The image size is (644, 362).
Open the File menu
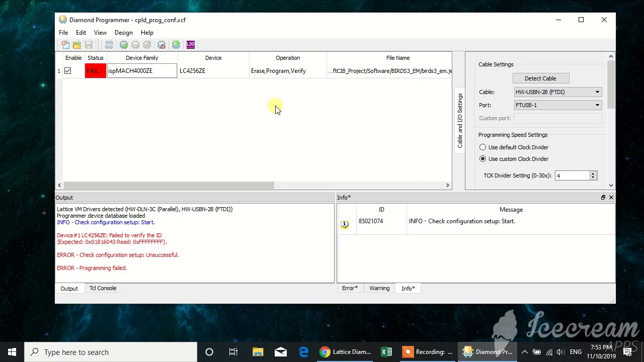coord(63,33)
